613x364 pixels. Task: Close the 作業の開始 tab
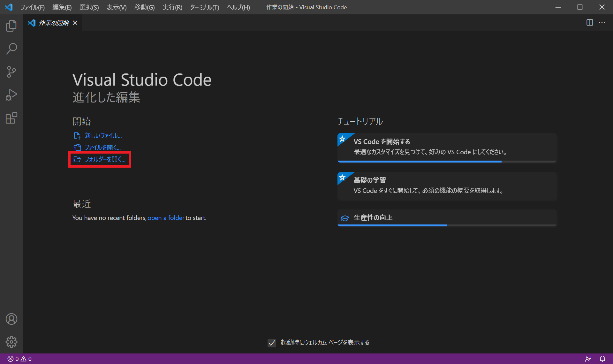[75, 23]
